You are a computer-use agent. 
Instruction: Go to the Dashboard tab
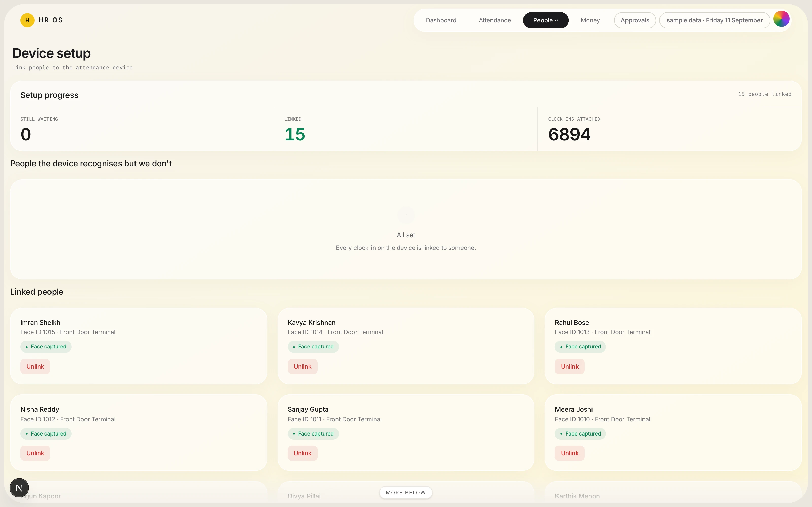click(441, 20)
